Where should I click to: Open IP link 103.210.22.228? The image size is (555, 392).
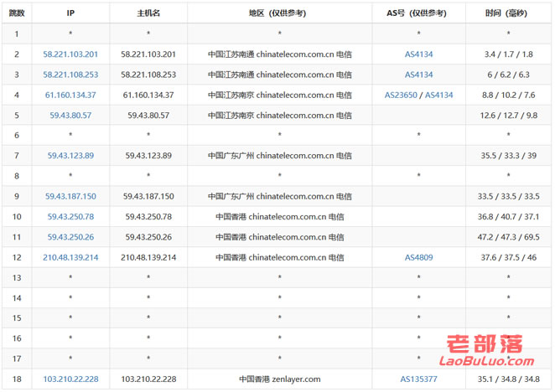pos(70,379)
